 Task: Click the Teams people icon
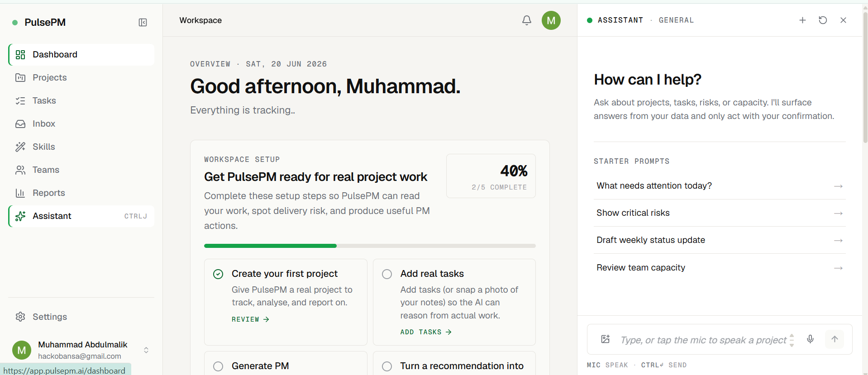coord(20,170)
